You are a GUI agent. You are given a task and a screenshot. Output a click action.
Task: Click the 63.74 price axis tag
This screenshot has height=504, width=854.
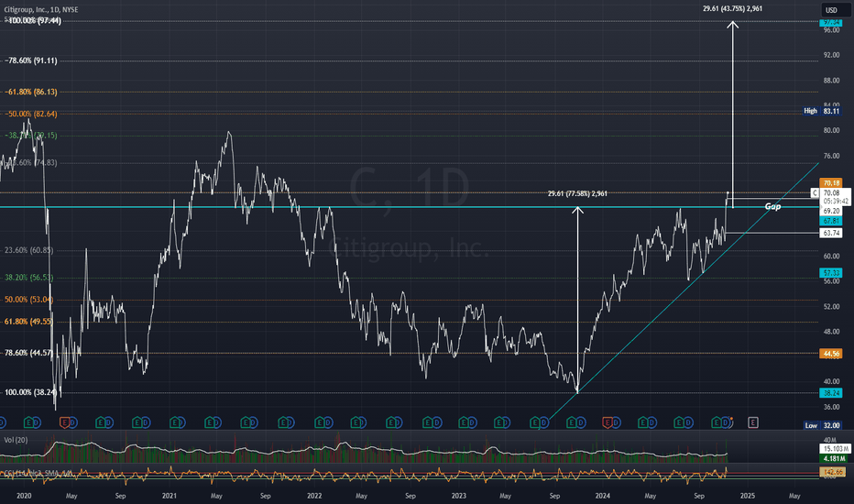830,233
